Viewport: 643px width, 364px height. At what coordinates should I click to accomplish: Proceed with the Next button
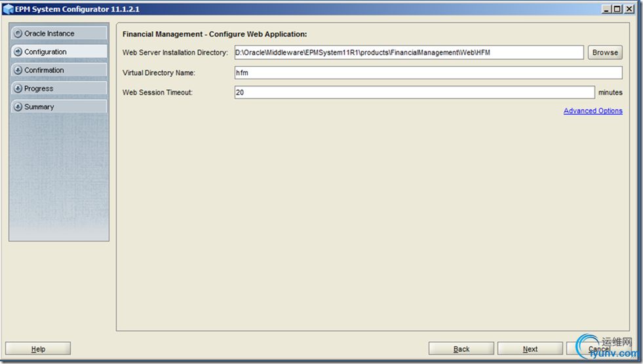tap(530, 349)
